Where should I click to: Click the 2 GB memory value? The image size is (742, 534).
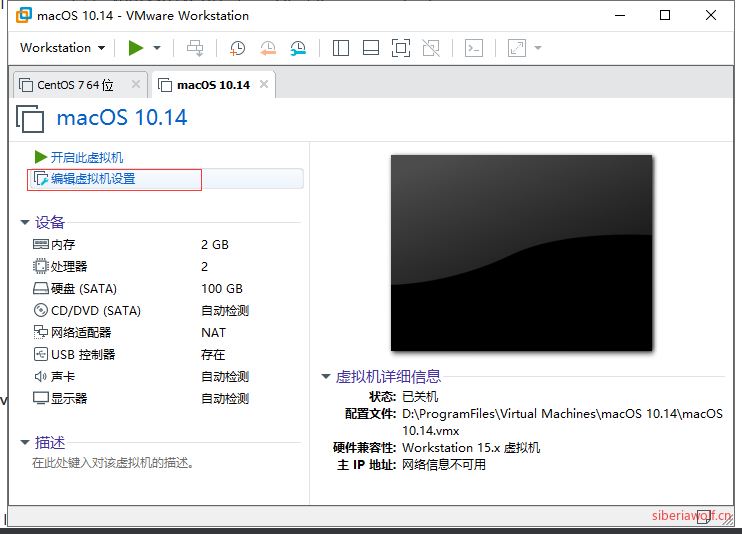pyautogui.click(x=215, y=245)
